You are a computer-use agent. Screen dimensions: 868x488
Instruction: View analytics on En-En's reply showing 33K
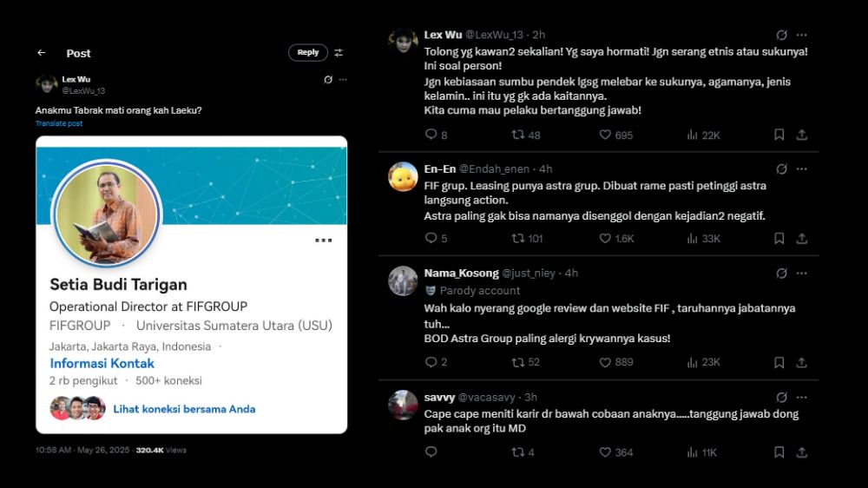(x=704, y=238)
